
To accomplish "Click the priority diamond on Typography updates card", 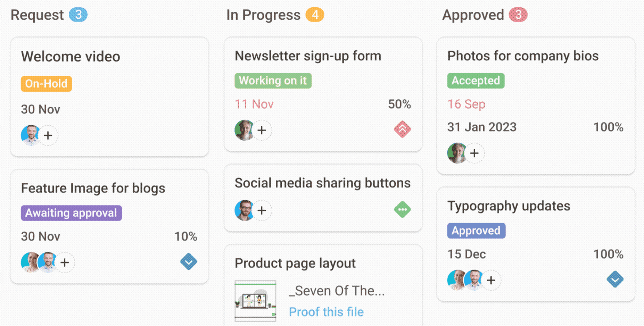I will [615, 279].
